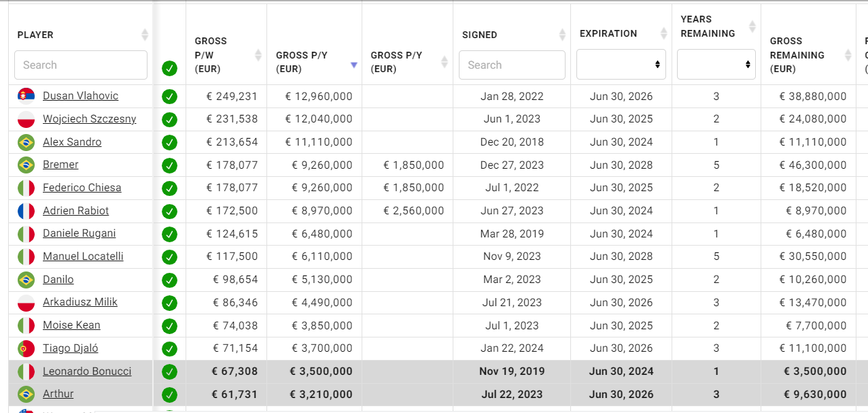Open the Years Remaining filter dropdown
This screenshot has width=868, height=413.
click(716, 64)
